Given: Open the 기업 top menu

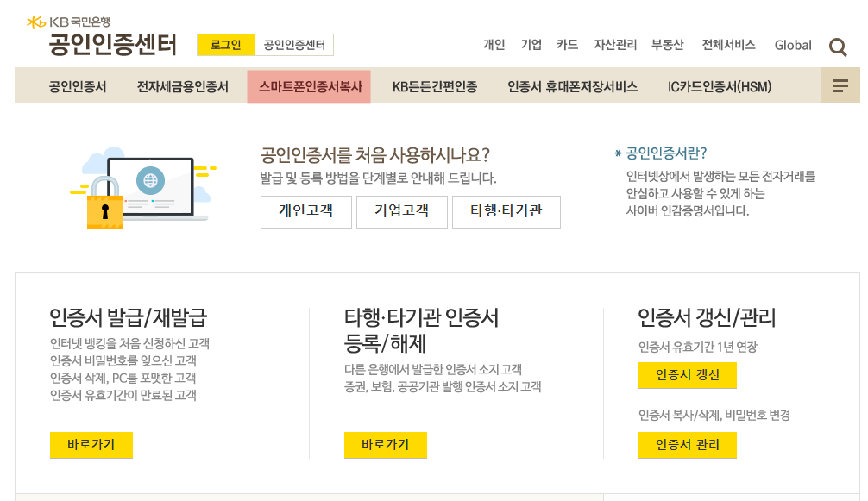Looking at the screenshot, I should pyautogui.click(x=531, y=45).
